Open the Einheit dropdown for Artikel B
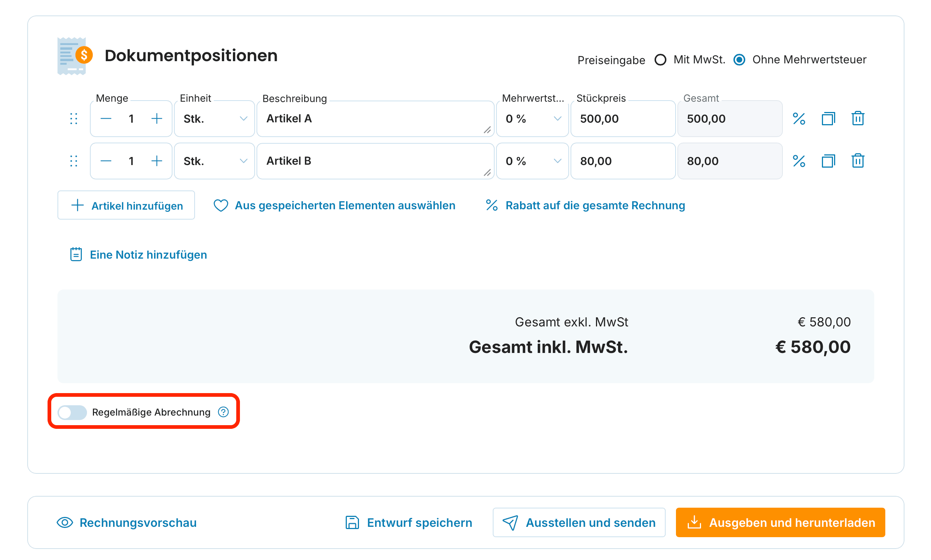The width and height of the screenshot is (931, 560). pyautogui.click(x=215, y=161)
